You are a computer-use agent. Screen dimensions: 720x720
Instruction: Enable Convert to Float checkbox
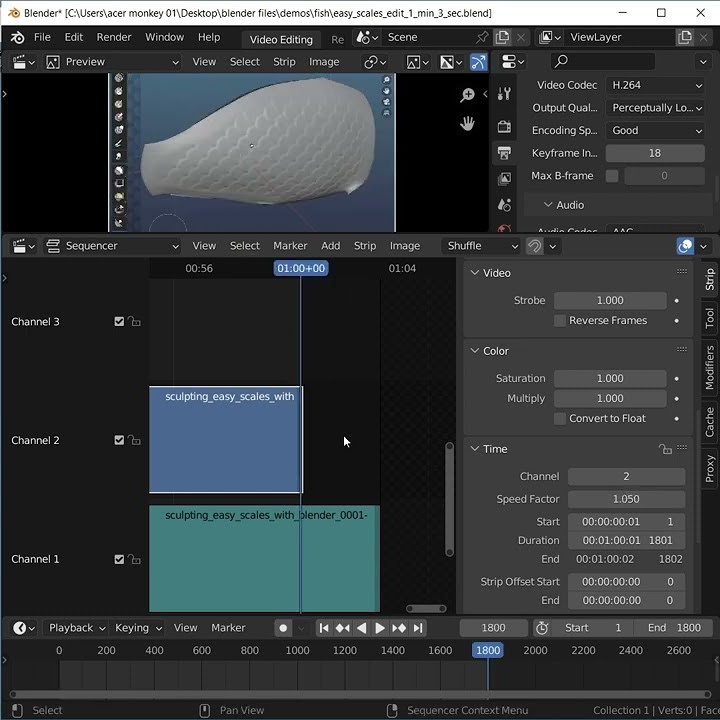pos(560,419)
